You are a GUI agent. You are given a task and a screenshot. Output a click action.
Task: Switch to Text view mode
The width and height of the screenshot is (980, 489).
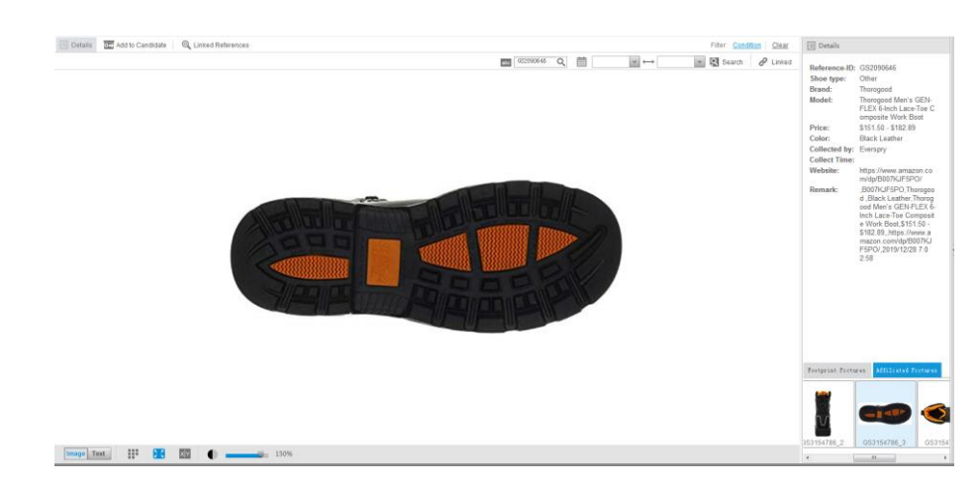[98, 453]
